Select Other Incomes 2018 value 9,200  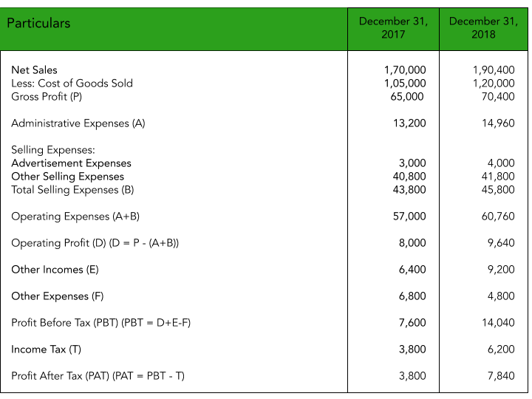pos(500,270)
